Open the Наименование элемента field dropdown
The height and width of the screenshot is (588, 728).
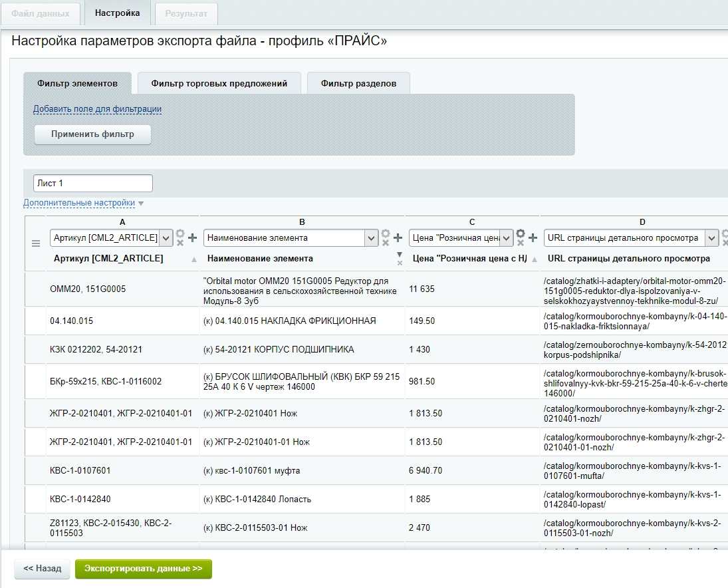291,238
